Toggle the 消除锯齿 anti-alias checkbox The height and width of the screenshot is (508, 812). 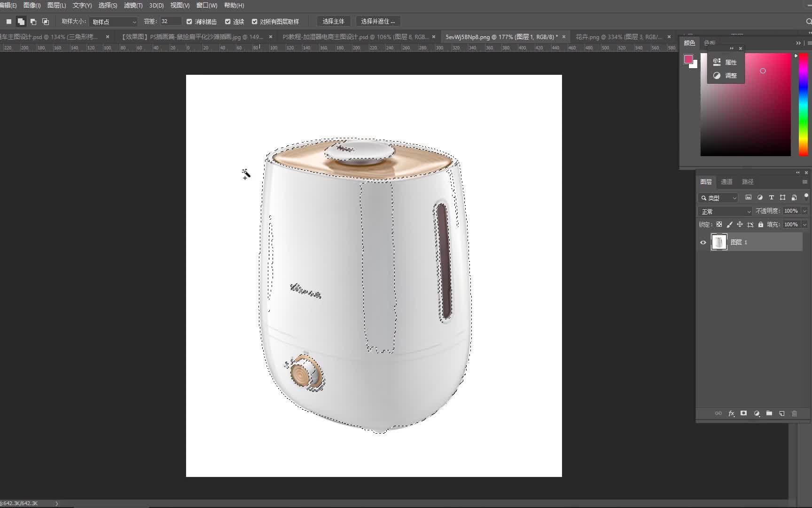[189, 22]
